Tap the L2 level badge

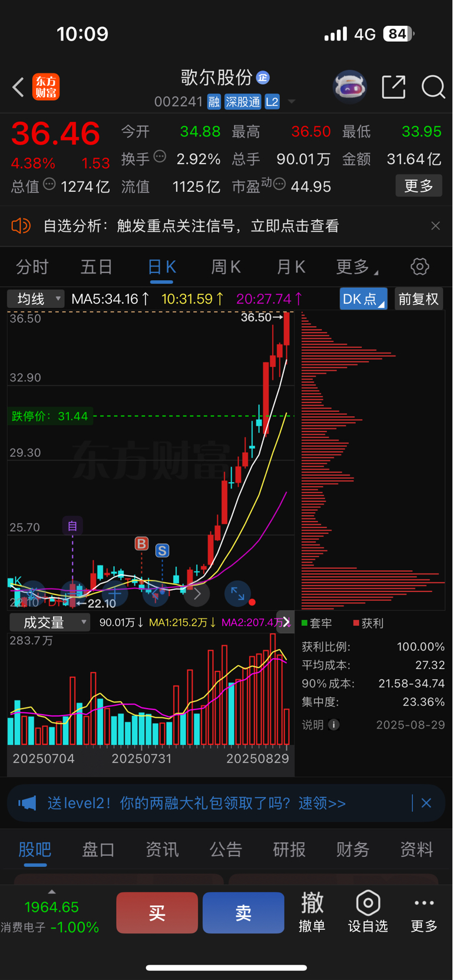(x=272, y=102)
